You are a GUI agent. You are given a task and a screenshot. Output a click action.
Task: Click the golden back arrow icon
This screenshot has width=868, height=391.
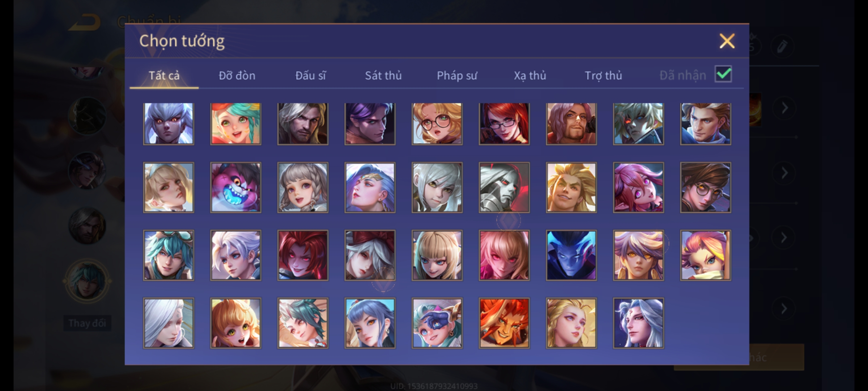(85, 22)
